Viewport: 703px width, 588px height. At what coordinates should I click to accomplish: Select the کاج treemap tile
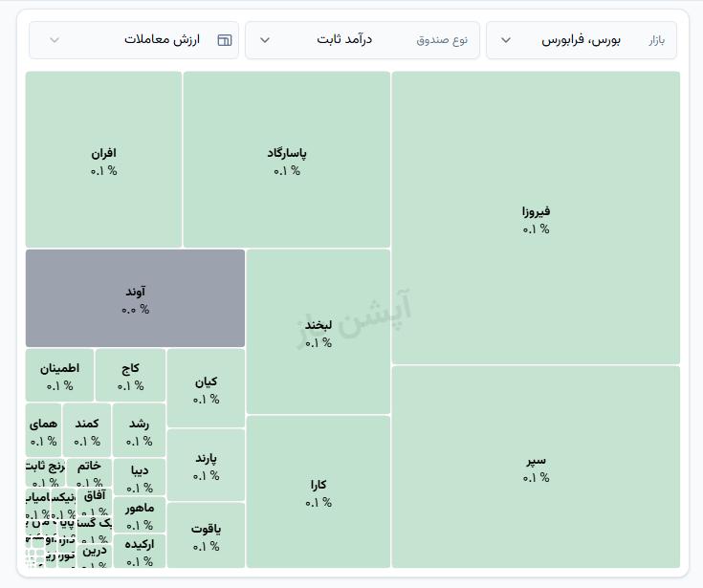click(x=130, y=375)
